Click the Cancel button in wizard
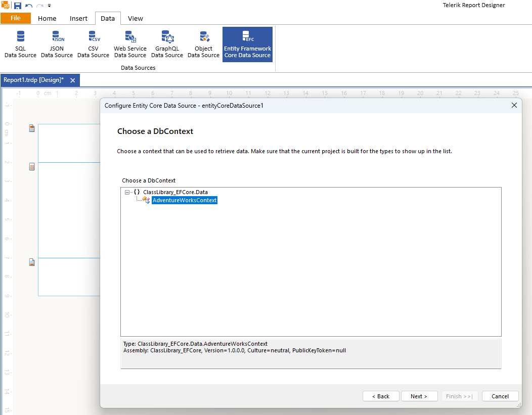The height and width of the screenshot is (415, 532). [500, 396]
